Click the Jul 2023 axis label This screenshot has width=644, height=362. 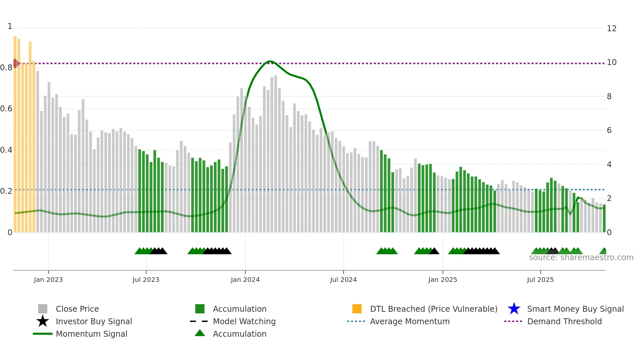click(146, 280)
